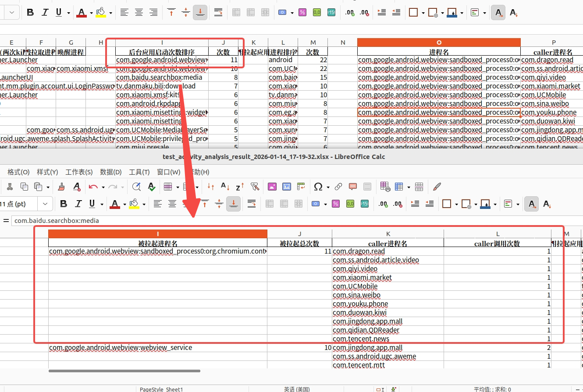Expand conditional formatting dropdown in front window
This screenshot has height=392, width=583.
[x=518, y=204]
